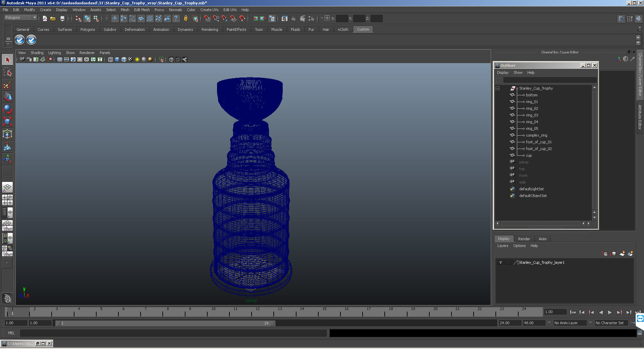Enable Snap to curves magnet icon

pyautogui.click(x=216, y=18)
